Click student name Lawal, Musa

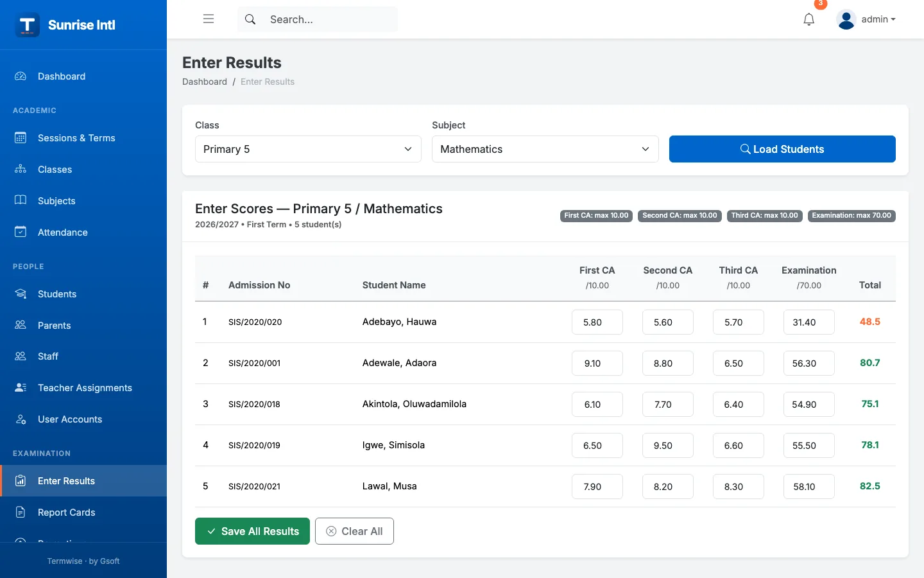tap(389, 486)
